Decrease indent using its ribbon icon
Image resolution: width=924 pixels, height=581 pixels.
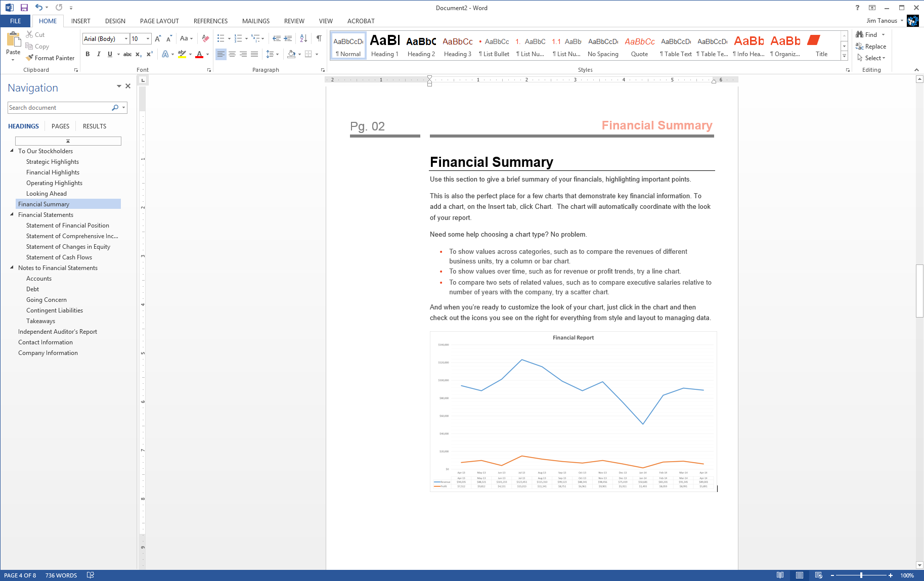tap(277, 38)
